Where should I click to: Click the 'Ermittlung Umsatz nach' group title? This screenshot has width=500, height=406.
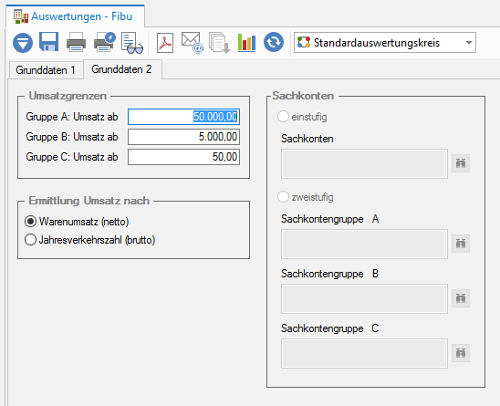[x=89, y=201]
